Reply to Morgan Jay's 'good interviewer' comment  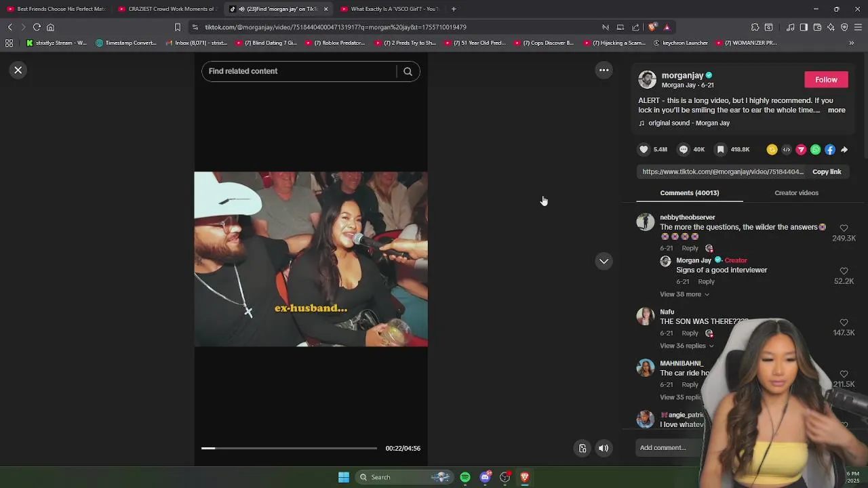(706, 282)
